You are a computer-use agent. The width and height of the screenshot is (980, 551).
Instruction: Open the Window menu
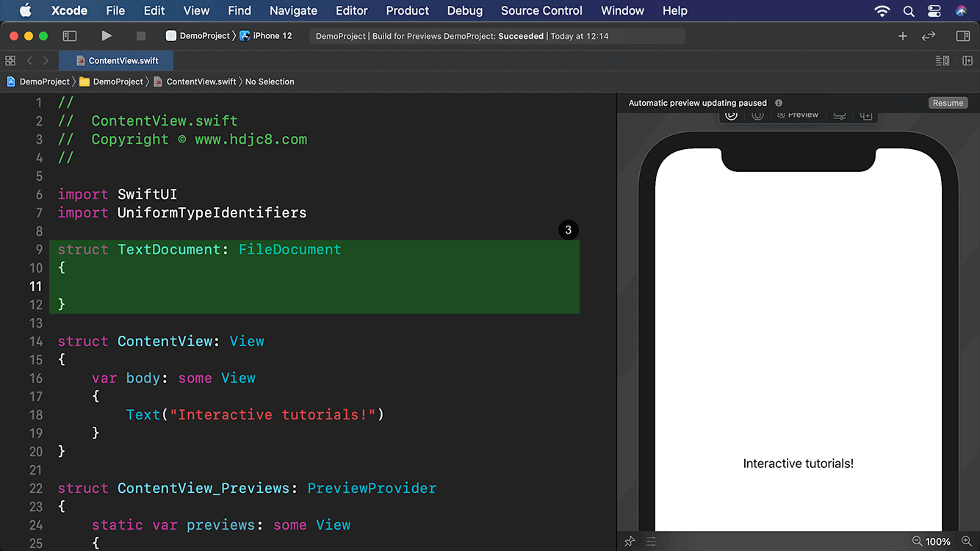tap(622, 10)
